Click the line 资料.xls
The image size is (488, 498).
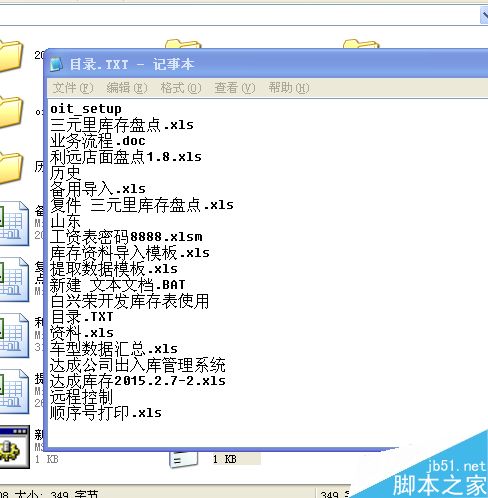(x=82, y=333)
